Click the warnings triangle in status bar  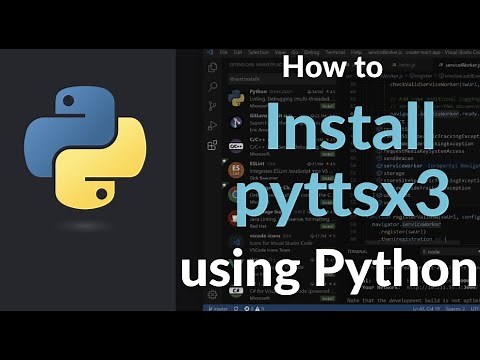[257, 309]
